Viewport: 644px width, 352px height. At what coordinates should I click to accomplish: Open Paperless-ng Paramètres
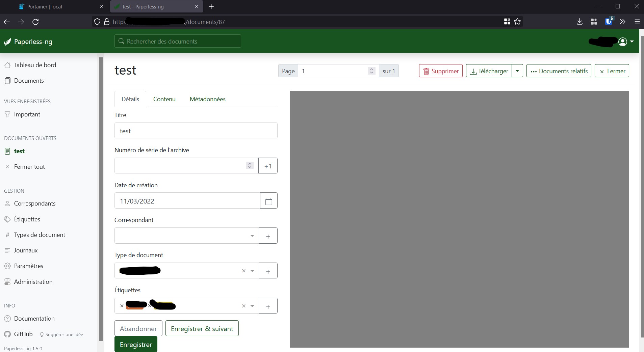coord(29,266)
